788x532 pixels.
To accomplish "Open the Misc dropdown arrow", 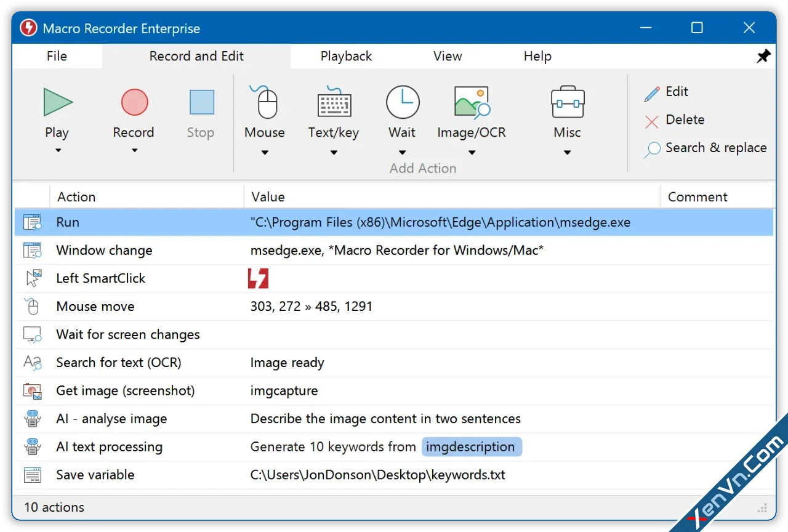I will tap(568, 153).
